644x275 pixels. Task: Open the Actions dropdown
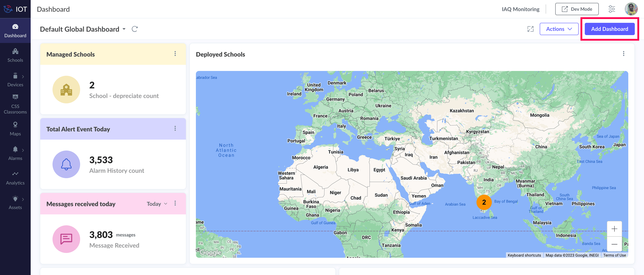pos(559,29)
